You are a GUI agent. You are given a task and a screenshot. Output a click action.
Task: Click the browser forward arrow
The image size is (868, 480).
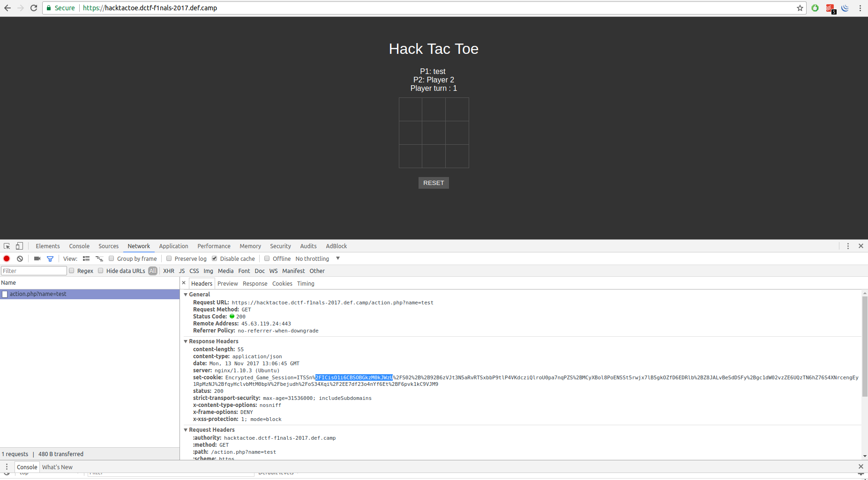click(x=20, y=8)
